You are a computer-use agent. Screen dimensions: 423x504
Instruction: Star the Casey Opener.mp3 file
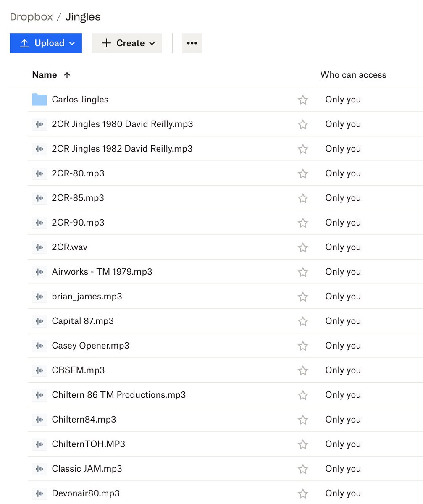click(x=303, y=346)
